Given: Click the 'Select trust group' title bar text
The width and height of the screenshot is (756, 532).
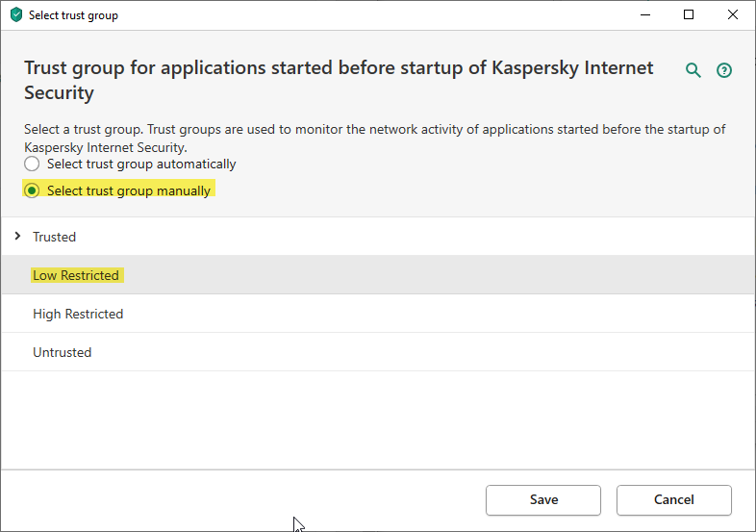Looking at the screenshot, I should pyautogui.click(x=74, y=15).
